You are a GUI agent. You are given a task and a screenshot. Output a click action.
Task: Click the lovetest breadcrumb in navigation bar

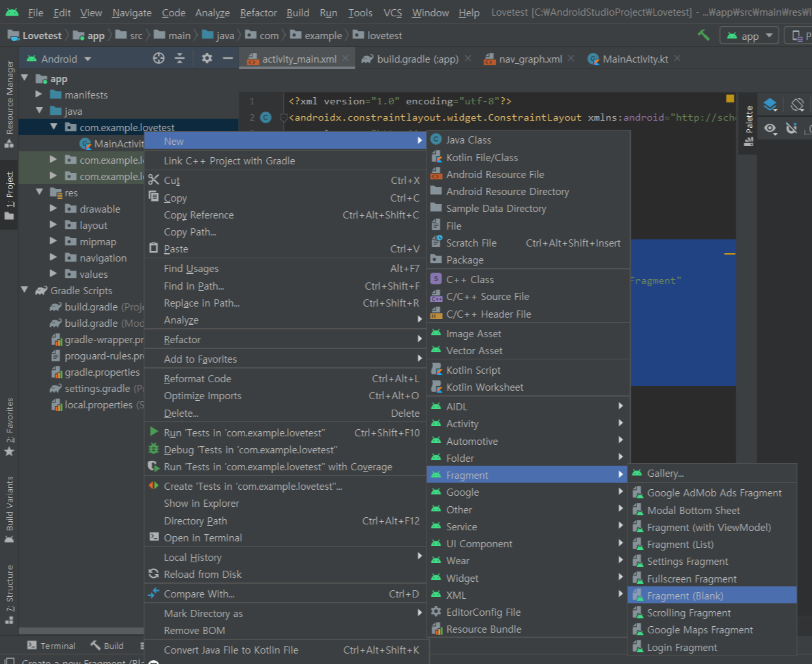(378, 35)
